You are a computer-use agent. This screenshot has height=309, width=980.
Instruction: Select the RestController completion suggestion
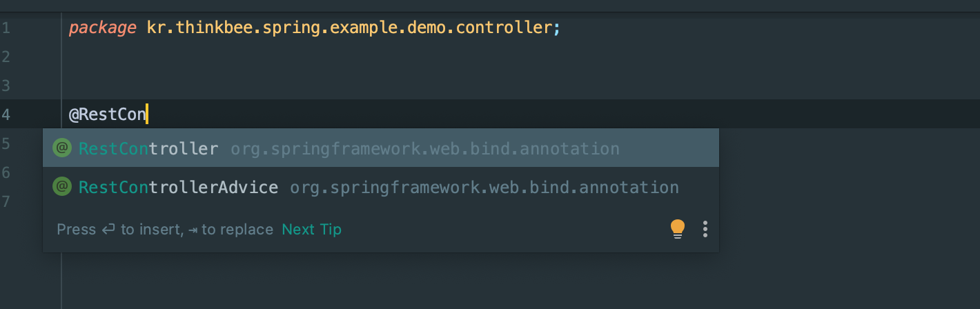(381, 148)
